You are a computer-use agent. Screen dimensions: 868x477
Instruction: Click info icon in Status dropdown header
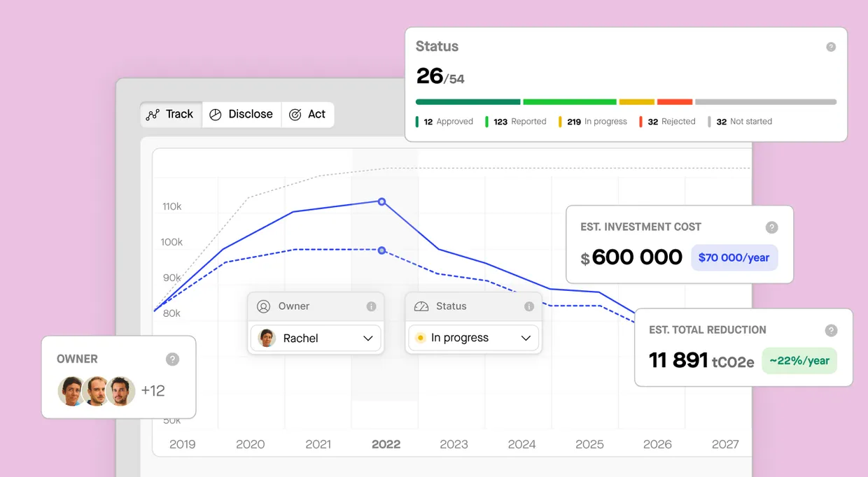point(529,306)
